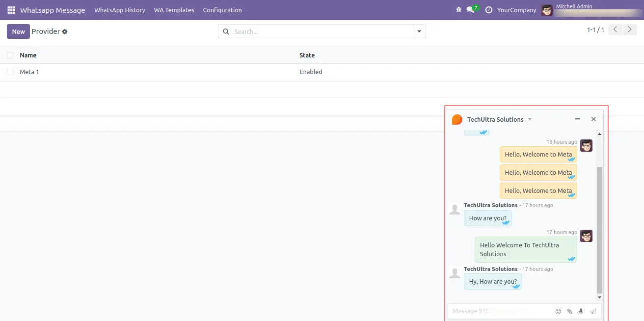Click the chat message input box

pyautogui.click(x=501, y=311)
